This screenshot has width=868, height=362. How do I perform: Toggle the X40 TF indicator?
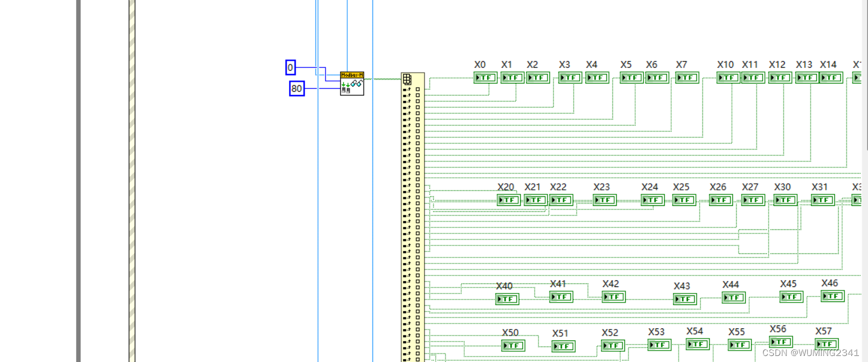(507, 299)
